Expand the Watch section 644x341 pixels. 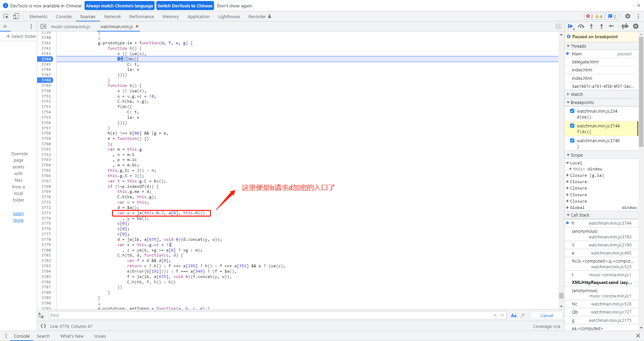[x=577, y=95]
